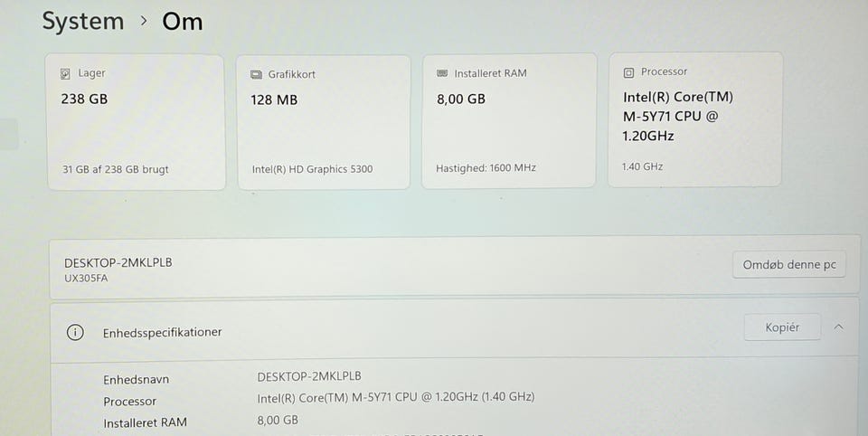Click the Lager storage icon
The width and height of the screenshot is (868, 436).
65,73
